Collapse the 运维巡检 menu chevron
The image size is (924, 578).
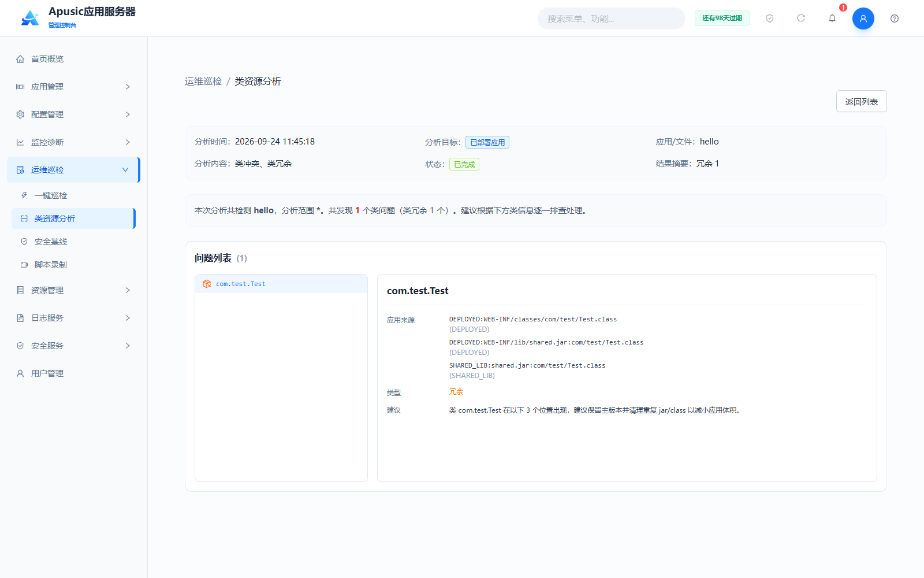pyautogui.click(x=125, y=170)
